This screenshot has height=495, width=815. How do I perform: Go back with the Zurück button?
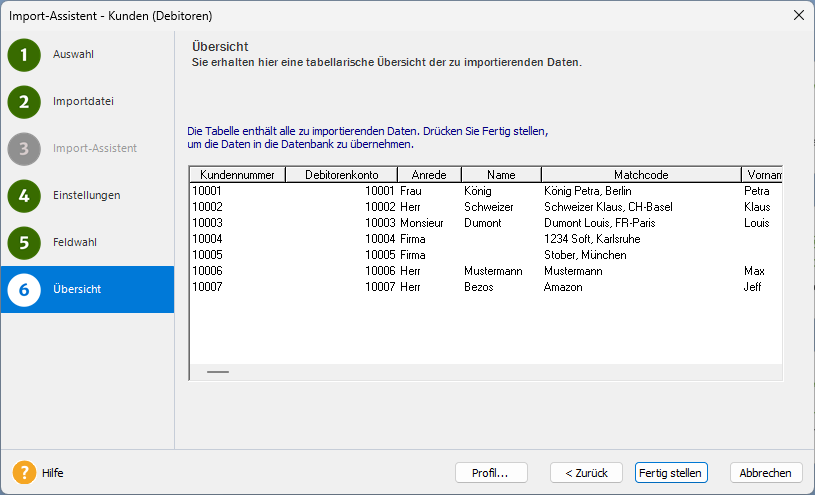586,473
